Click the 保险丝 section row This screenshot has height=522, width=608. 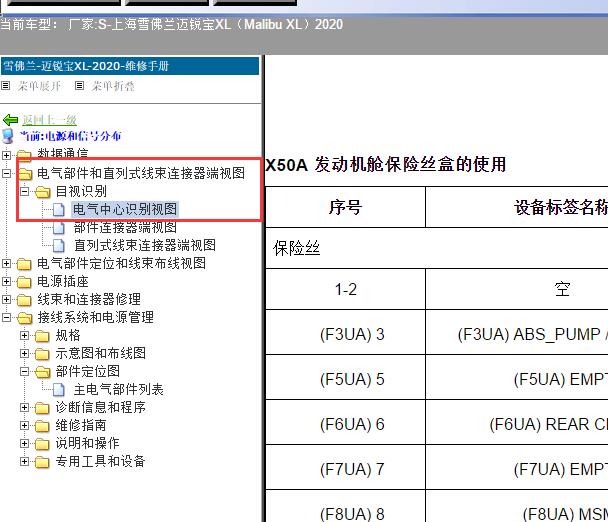tap(437, 248)
